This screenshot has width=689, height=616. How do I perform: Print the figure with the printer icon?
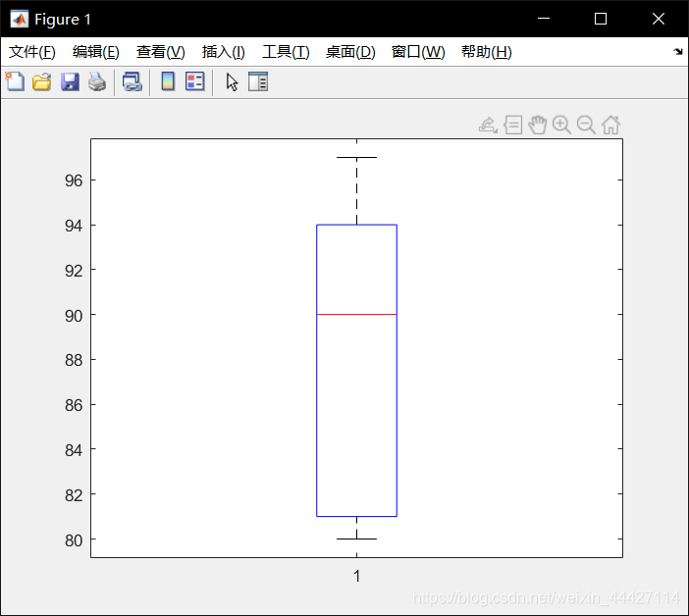[97, 81]
